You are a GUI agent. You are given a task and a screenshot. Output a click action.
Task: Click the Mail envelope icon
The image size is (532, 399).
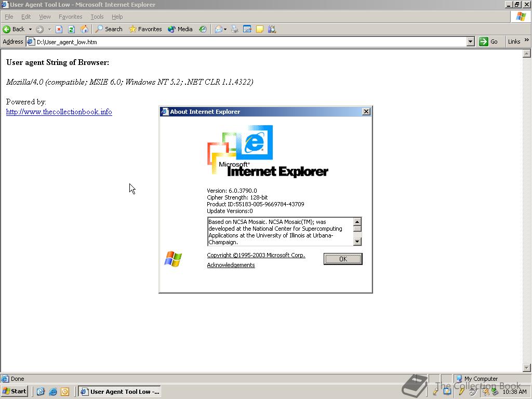(219, 29)
